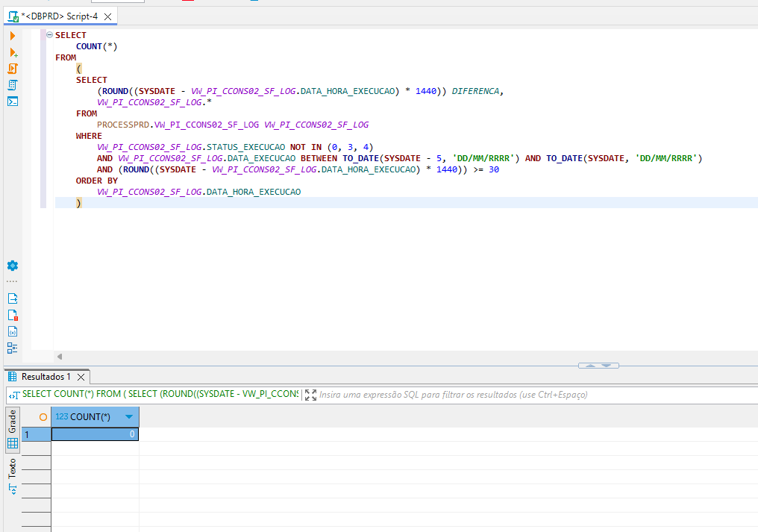Screen dimensions: 758x532
Task: Select the Resultados 1 tab
Action: point(46,377)
